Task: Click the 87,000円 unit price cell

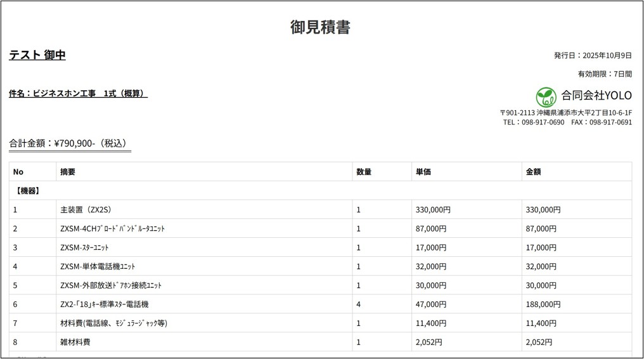Action: point(431,228)
